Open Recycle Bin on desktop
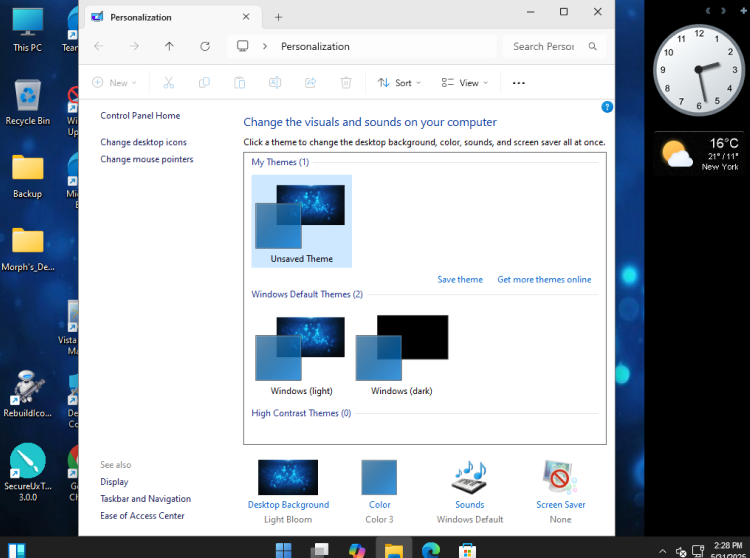750x558 pixels. coord(27,103)
